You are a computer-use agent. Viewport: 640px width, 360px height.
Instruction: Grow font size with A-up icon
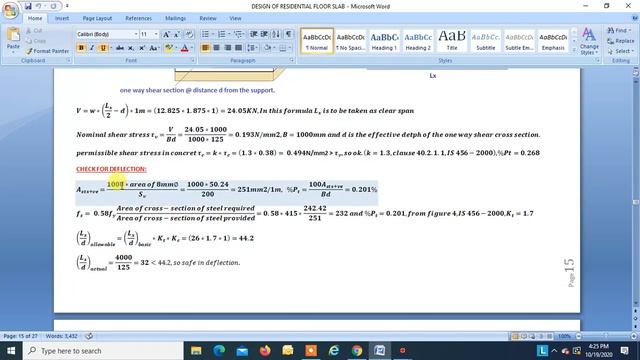coord(166,35)
